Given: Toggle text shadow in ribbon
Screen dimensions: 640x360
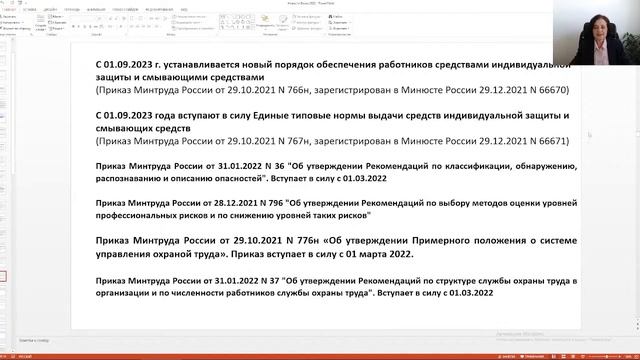Looking at the screenshot, I should pyautogui.click(x=90, y=27).
